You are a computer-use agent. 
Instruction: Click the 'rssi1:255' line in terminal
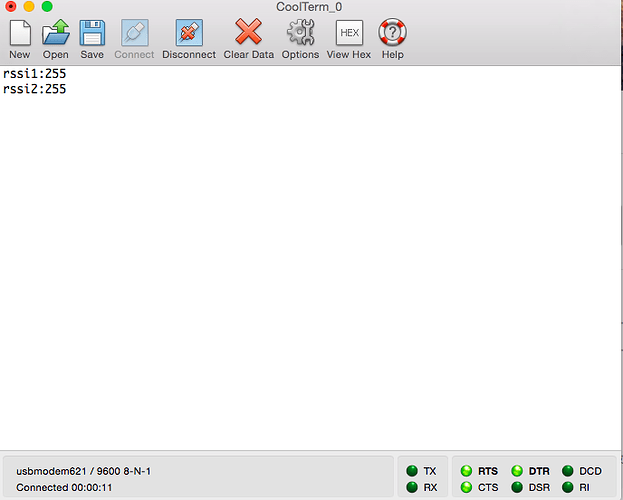pos(35,74)
